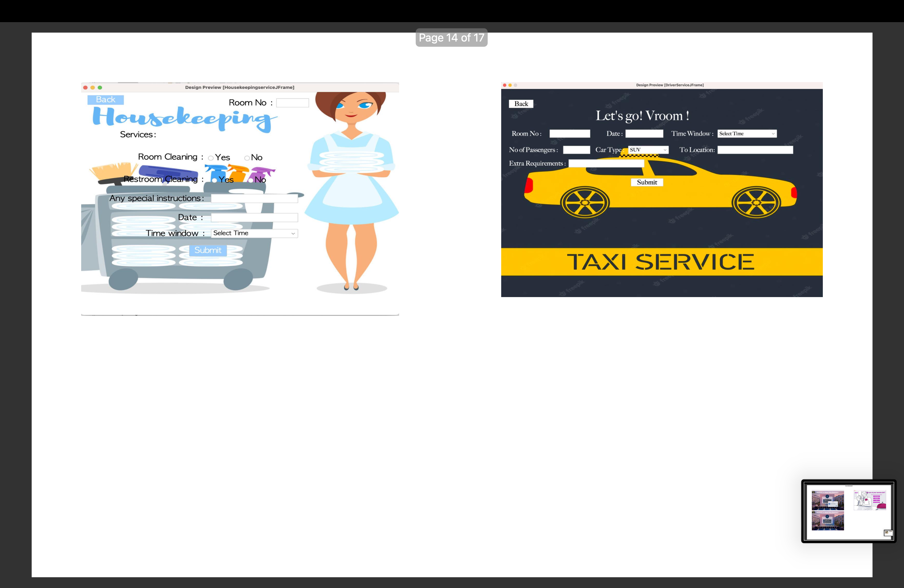
Task: Click the Date field on the taxi form
Action: click(x=644, y=133)
